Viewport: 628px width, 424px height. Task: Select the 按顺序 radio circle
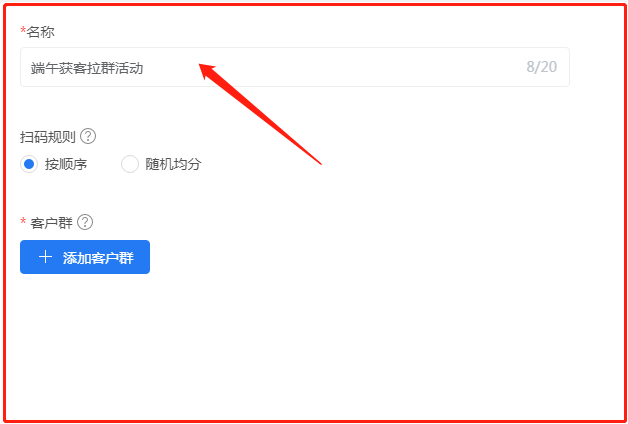point(29,164)
